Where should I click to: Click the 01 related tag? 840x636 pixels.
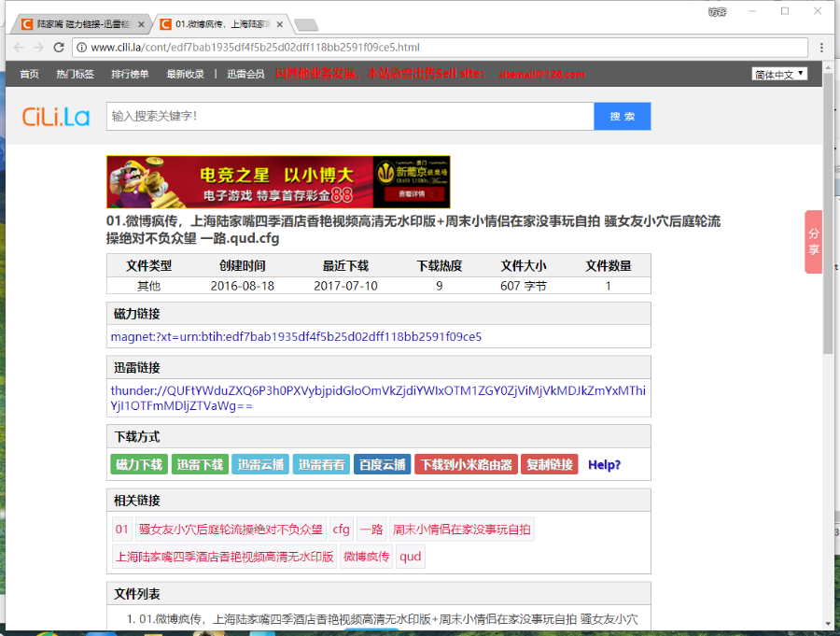121,530
